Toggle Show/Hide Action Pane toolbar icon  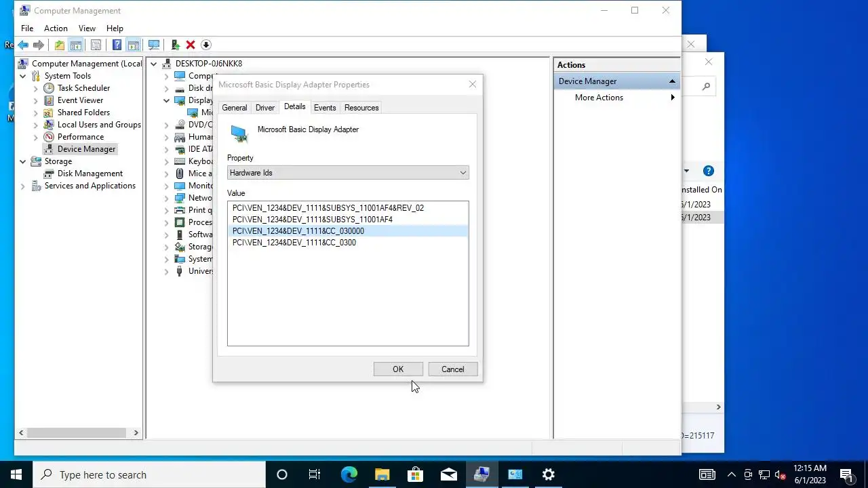(133, 45)
